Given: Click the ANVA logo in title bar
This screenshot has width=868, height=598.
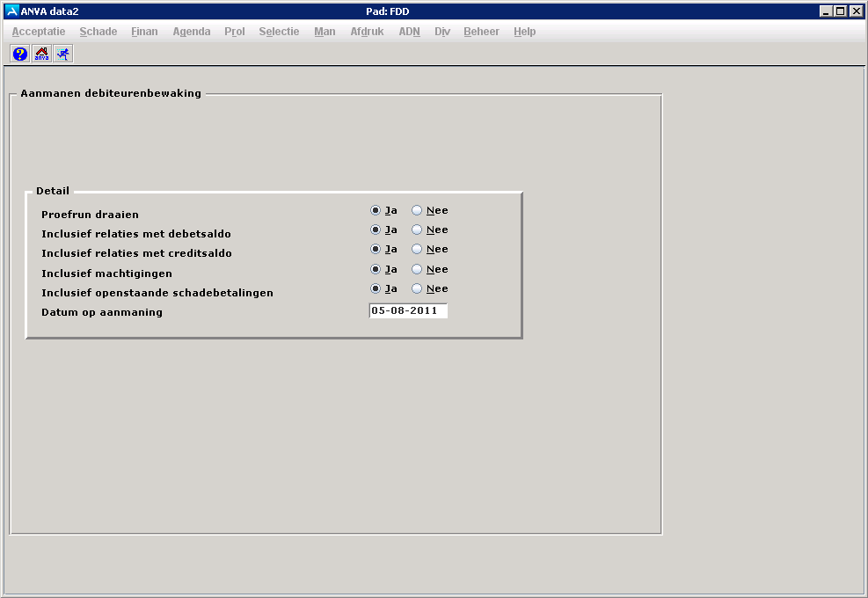Looking at the screenshot, I should pyautogui.click(x=11, y=11).
